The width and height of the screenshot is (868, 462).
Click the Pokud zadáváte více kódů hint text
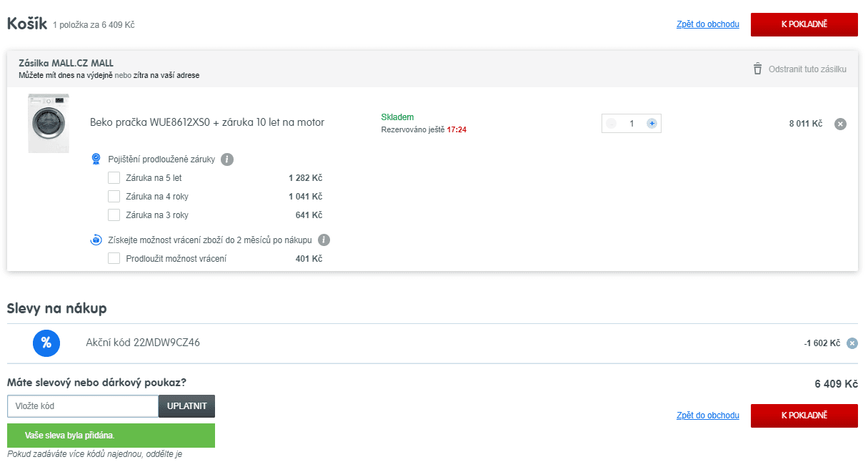point(95,453)
